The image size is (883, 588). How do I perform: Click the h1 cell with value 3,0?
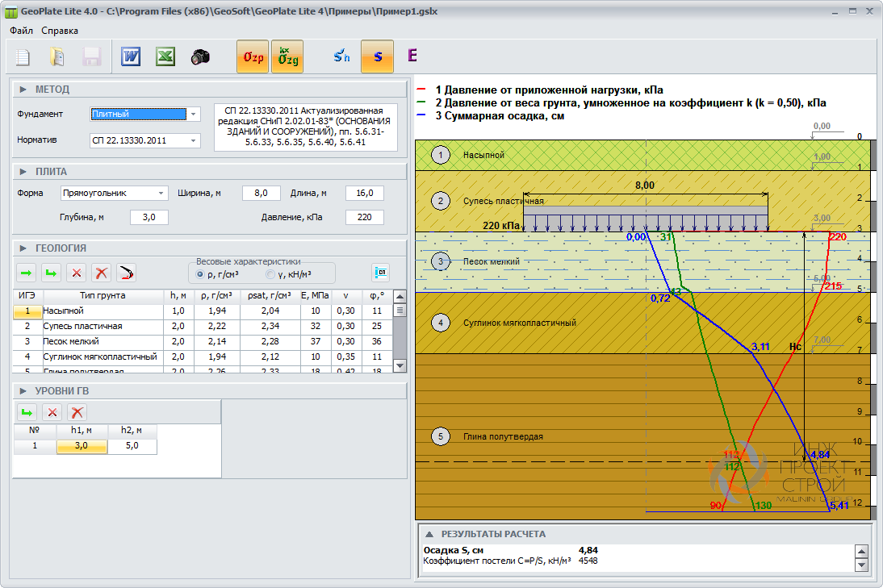[81, 446]
